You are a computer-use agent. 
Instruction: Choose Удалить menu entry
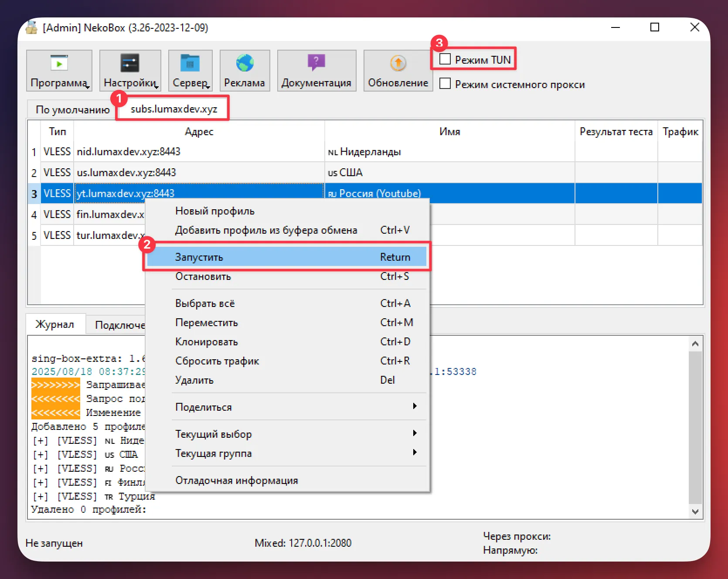pyautogui.click(x=287, y=380)
